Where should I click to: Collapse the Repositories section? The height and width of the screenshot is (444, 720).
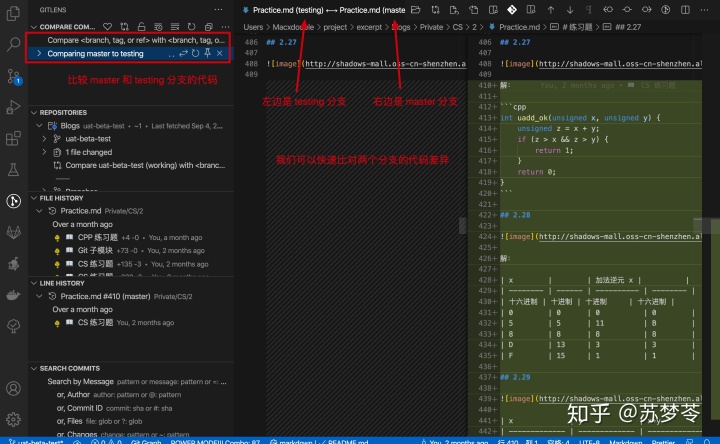point(34,112)
